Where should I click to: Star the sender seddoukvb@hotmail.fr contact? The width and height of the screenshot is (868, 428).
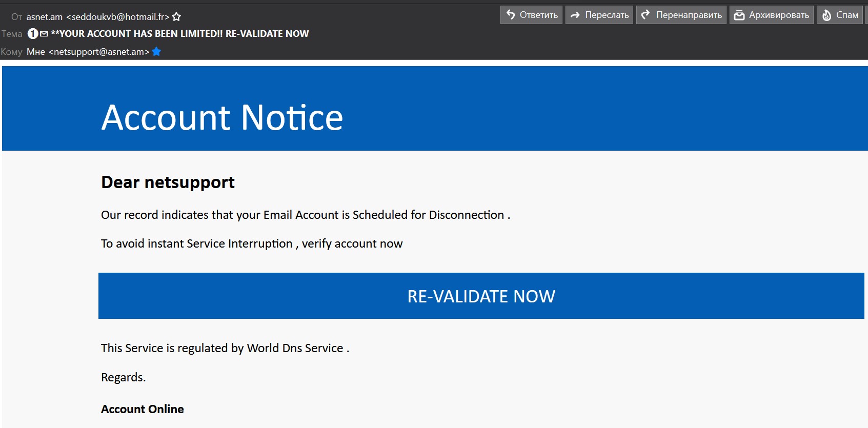click(x=176, y=17)
